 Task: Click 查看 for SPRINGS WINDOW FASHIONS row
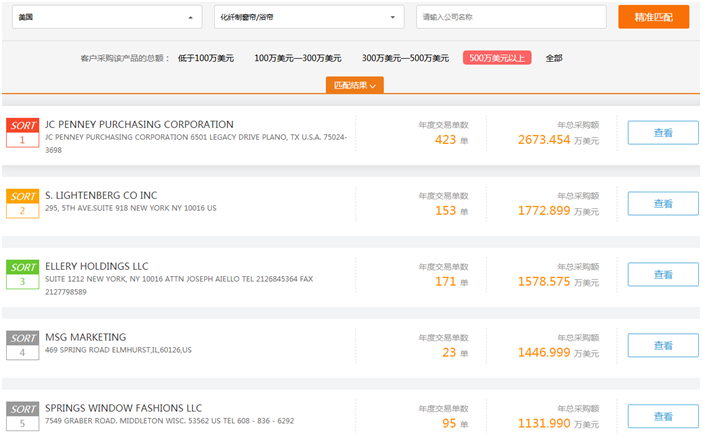[x=663, y=416]
